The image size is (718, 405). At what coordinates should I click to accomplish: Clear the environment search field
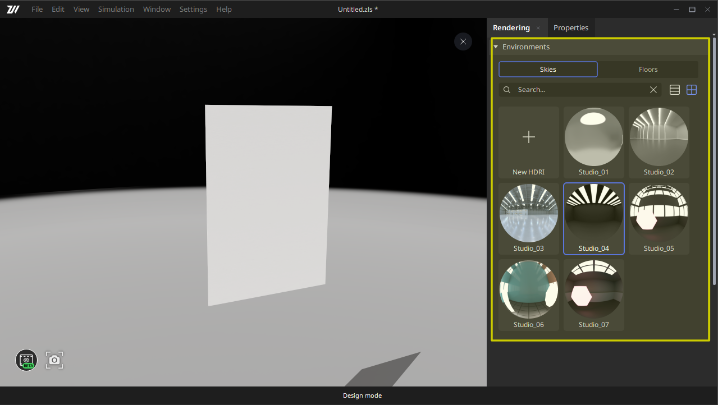pyautogui.click(x=654, y=90)
